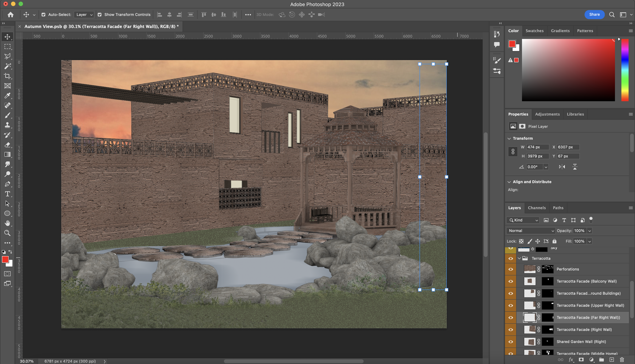Select the Hand tool
Viewport: 635px width, 364px height.
tap(7, 223)
